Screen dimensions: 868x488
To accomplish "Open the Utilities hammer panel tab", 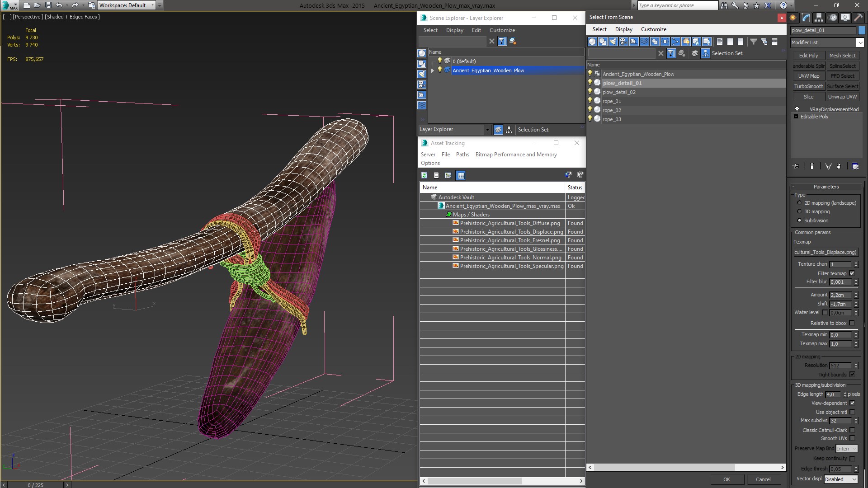I will point(858,18).
